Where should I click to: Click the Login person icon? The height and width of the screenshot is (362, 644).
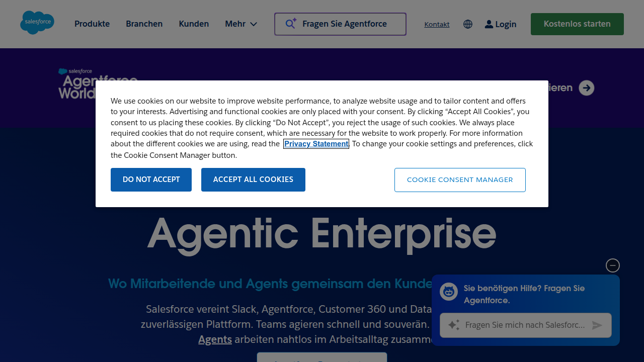coord(489,24)
